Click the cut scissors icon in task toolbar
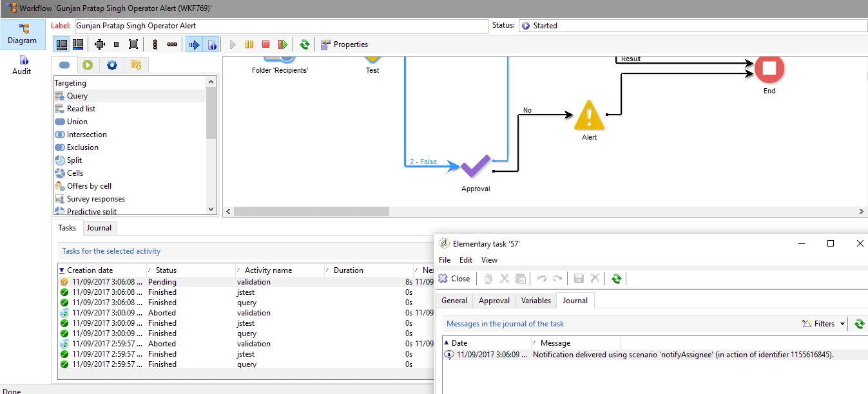Screen dimensions: 868x394 (x=505, y=279)
